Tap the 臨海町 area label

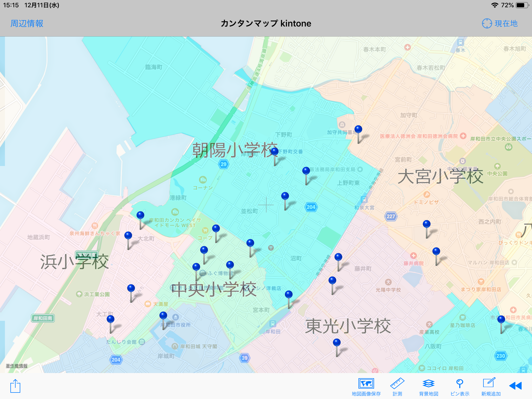pos(154,67)
